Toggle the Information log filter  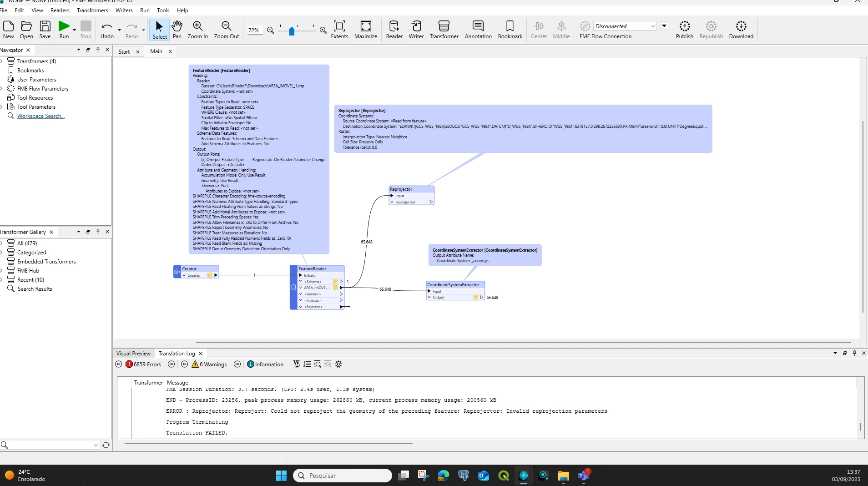point(265,364)
